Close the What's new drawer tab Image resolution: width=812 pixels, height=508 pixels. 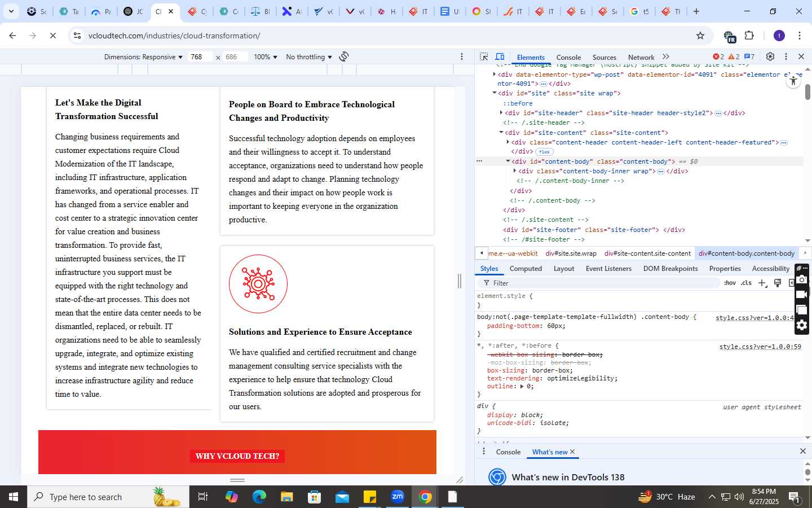(x=572, y=452)
